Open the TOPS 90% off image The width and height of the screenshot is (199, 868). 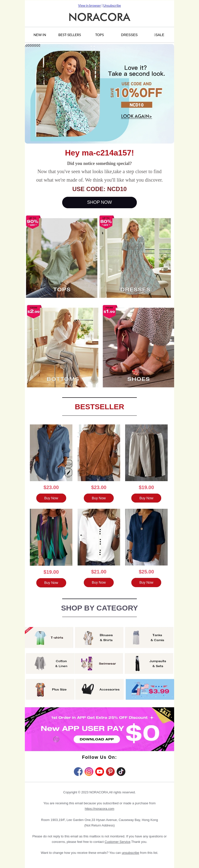point(62,258)
